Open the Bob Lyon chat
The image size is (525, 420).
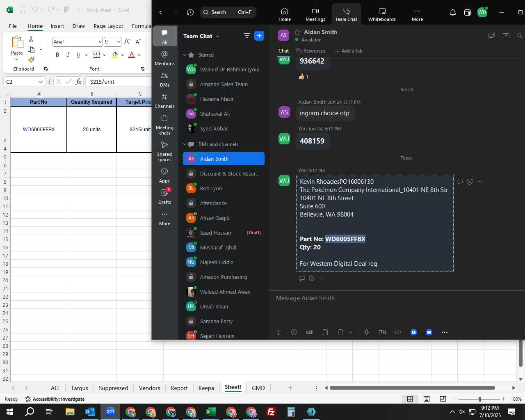click(224, 188)
